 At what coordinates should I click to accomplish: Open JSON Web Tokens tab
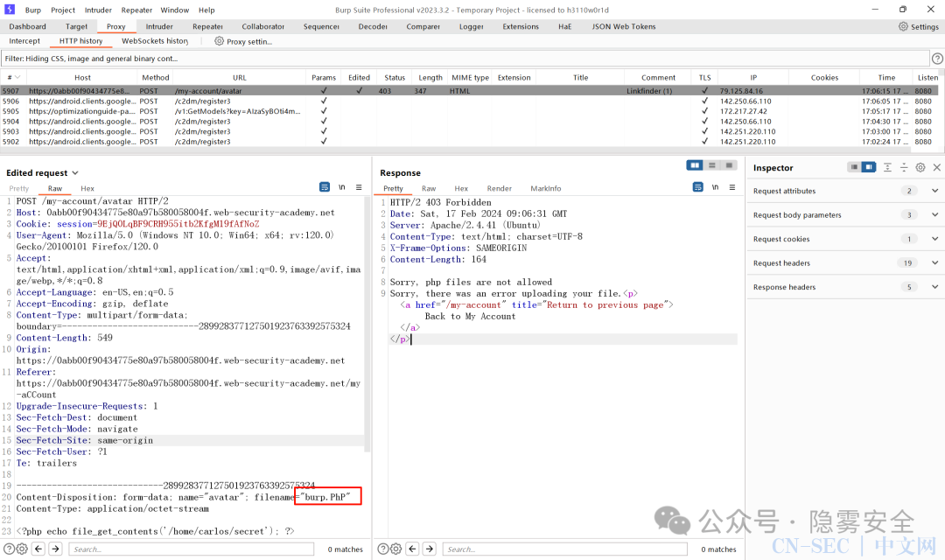tap(624, 26)
